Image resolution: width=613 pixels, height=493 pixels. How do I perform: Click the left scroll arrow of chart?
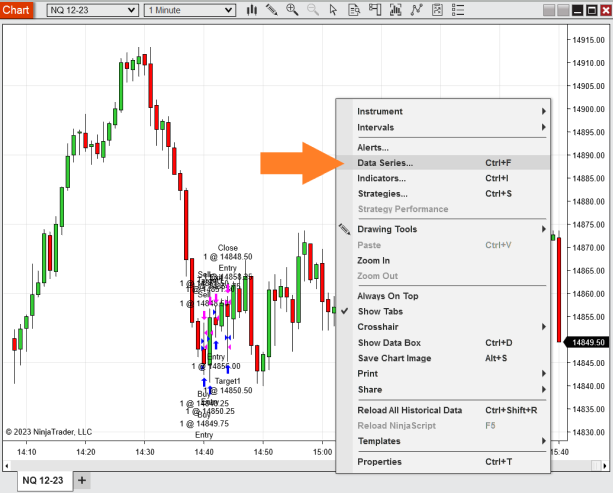tap(7, 466)
